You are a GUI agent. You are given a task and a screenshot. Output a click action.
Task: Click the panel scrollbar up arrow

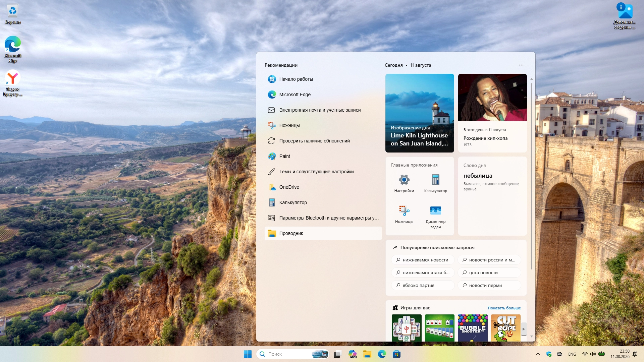[532, 79]
